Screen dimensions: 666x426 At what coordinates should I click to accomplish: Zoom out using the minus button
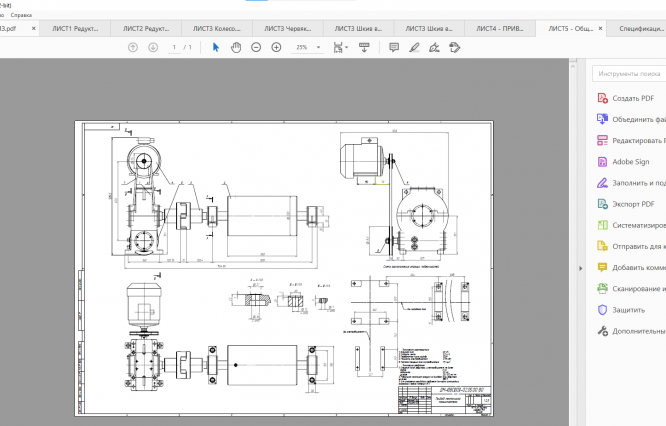click(x=257, y=47)
